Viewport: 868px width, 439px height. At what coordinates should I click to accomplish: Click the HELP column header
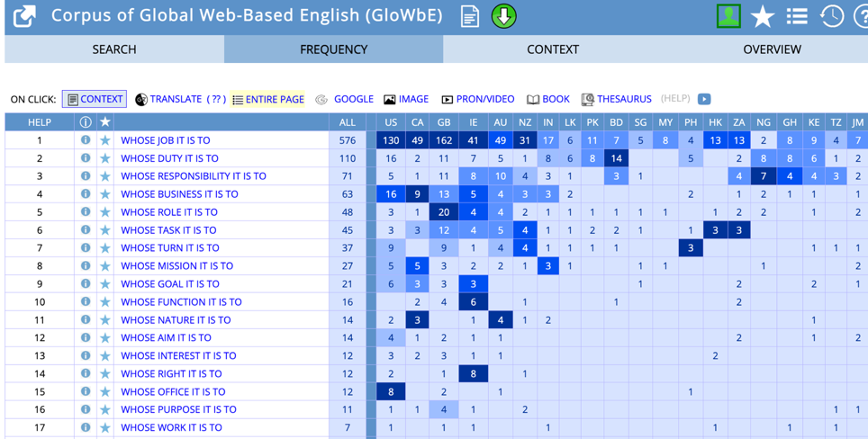coord(40,122)
